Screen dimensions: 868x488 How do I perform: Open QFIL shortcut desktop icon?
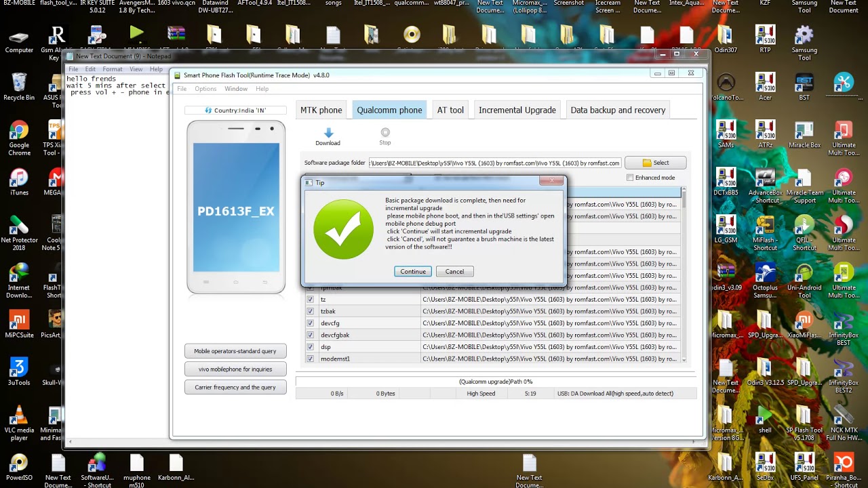click(804, 232)
